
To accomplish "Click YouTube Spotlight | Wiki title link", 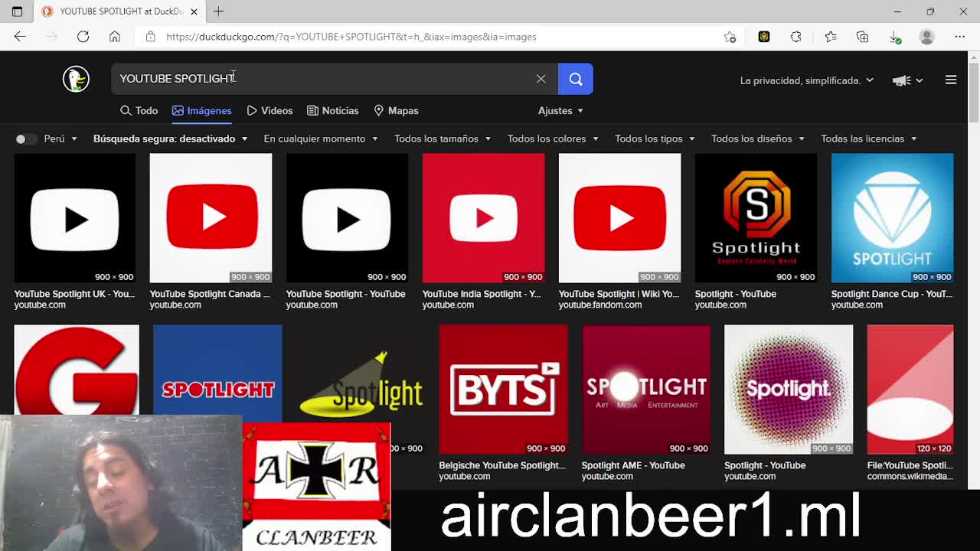I will click(x=619, y=294).
